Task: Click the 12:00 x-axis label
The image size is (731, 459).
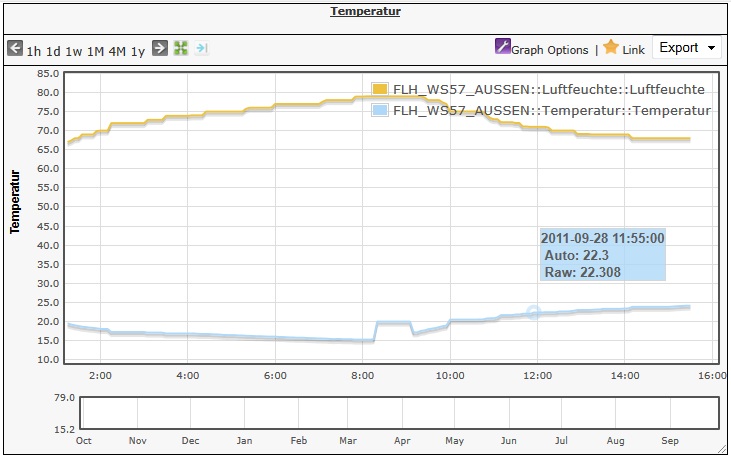Action: [x=537, y=376]
